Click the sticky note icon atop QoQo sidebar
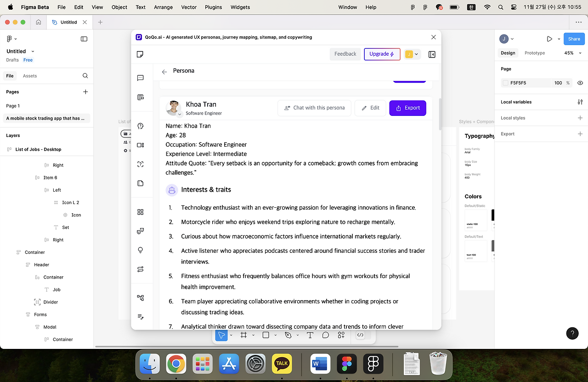This screenshot has width=588, height=382. point(140,54)
